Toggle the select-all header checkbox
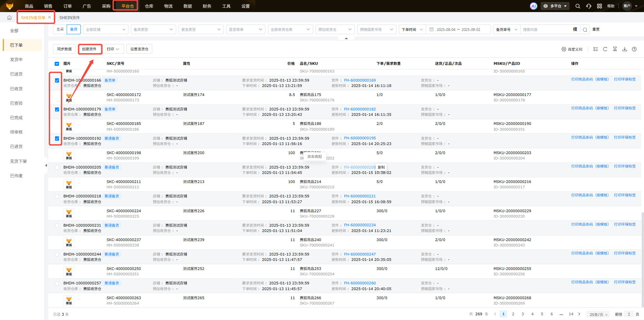 [57, 63]
